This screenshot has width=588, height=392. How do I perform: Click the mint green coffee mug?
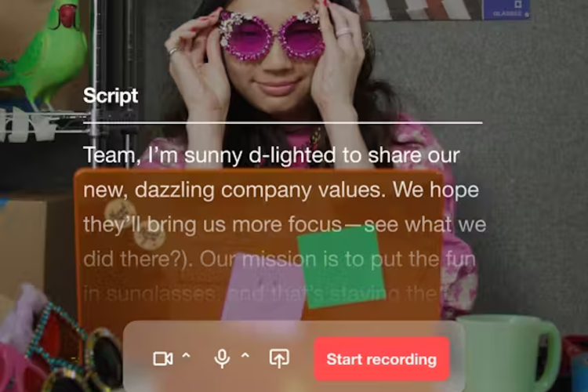[x=510, y=353]
